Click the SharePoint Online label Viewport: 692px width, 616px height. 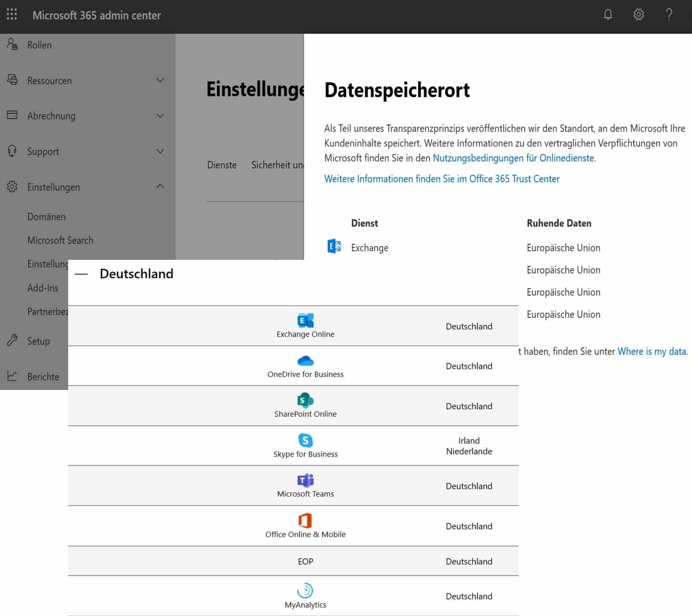click(x=306, y=414)
